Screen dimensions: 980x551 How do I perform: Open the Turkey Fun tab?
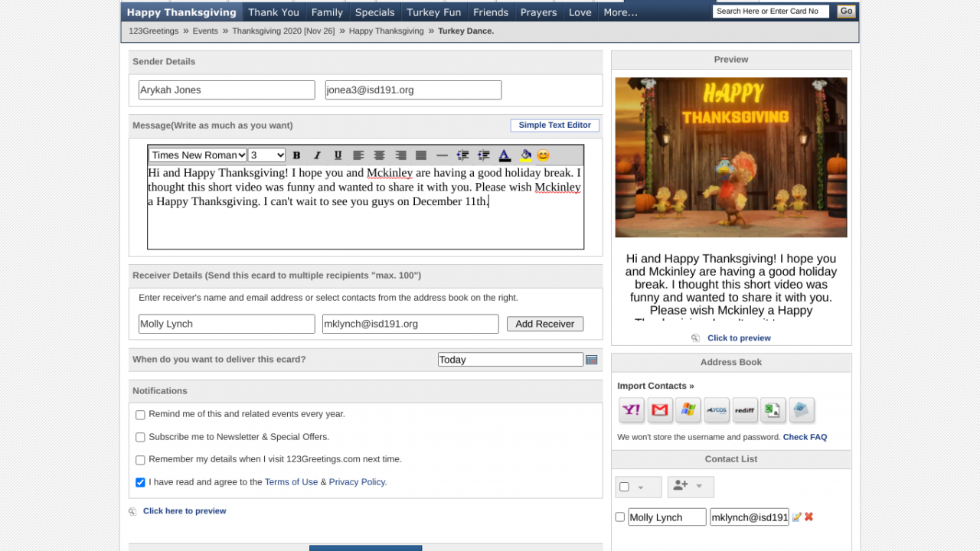coord(434,12)
